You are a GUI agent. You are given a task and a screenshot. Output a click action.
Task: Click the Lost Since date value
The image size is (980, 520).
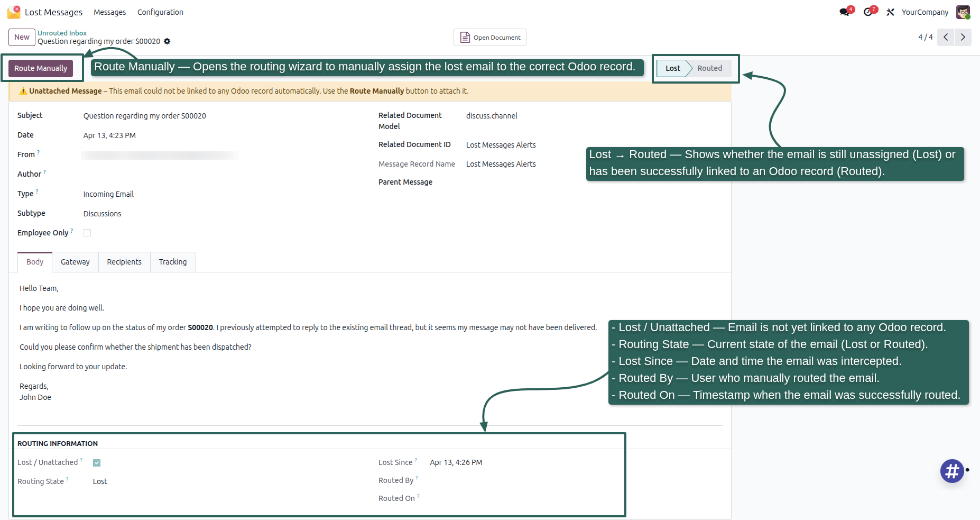(456, 462)
